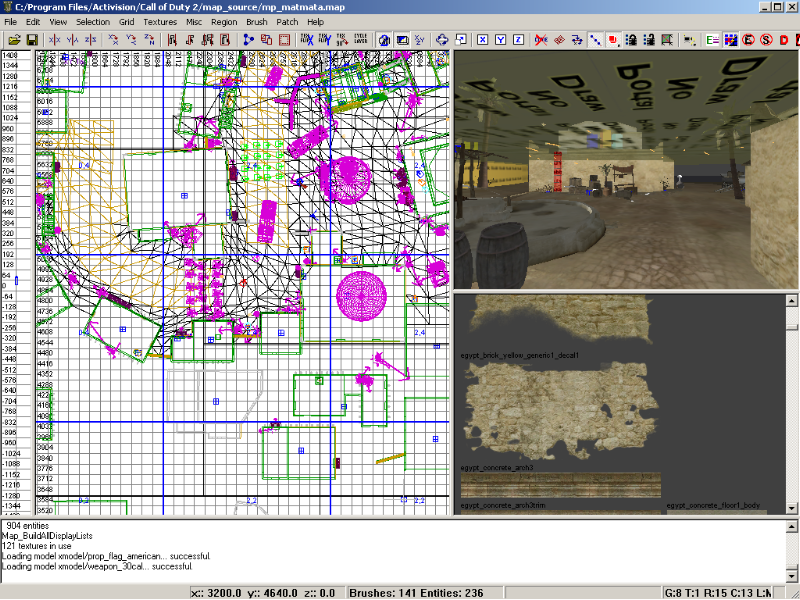Click the '904 entities' console line
Viewport: 800px width, 600px height.
coord(28,526)
